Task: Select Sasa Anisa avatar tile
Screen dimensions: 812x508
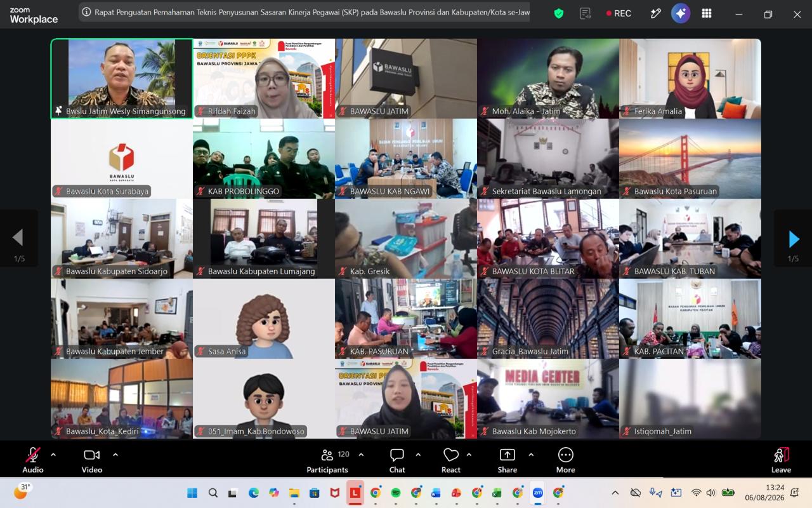Action: pyautogui.click(x=264, y=319)
